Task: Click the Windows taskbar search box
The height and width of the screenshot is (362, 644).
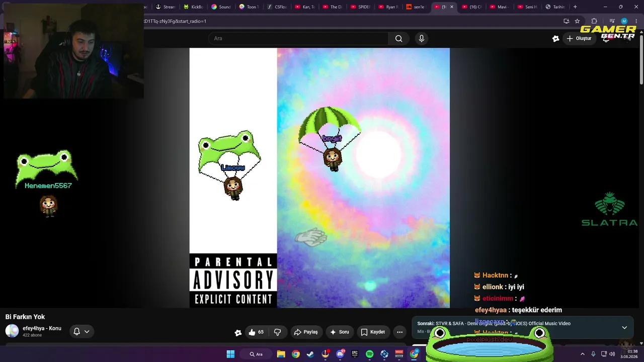Action: pos(259,354)
